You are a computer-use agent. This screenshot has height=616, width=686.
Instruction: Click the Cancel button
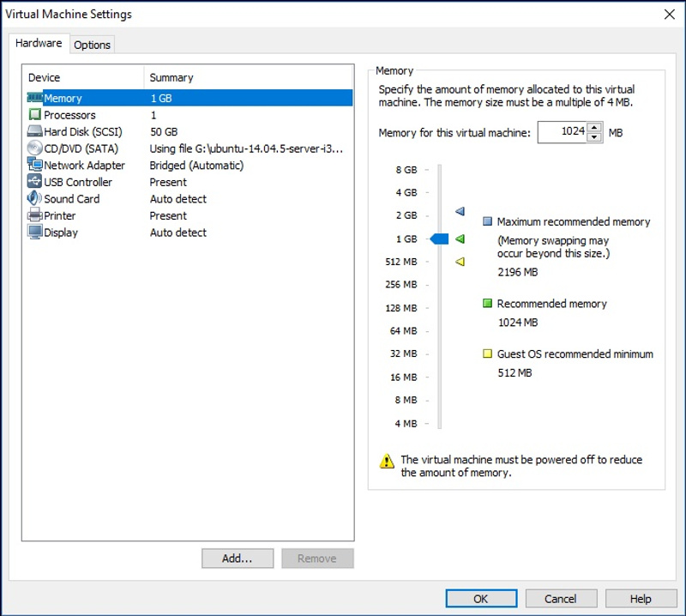(x=561, y=599)
